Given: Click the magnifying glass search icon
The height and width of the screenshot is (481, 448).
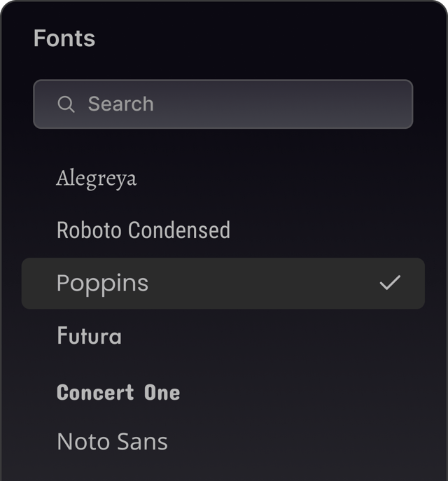Looking at the screenshot, I should 66,104.
